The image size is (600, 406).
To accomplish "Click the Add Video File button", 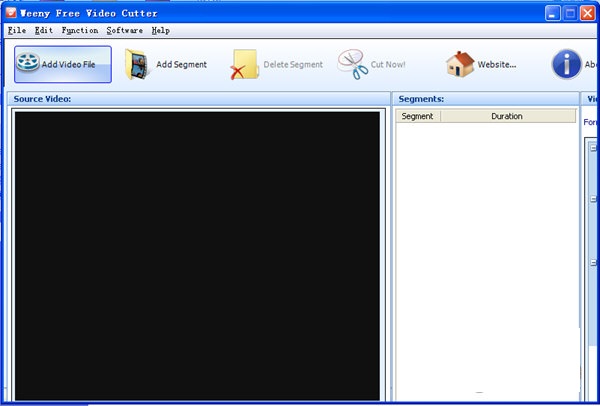I will (x=63, y=64).
